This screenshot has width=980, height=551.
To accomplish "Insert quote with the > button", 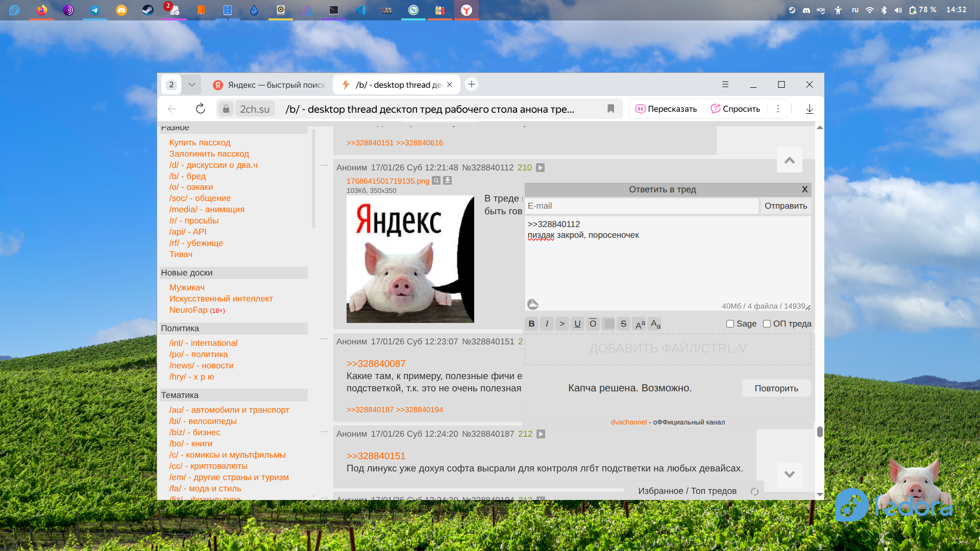I will click(x=562, y=323).
